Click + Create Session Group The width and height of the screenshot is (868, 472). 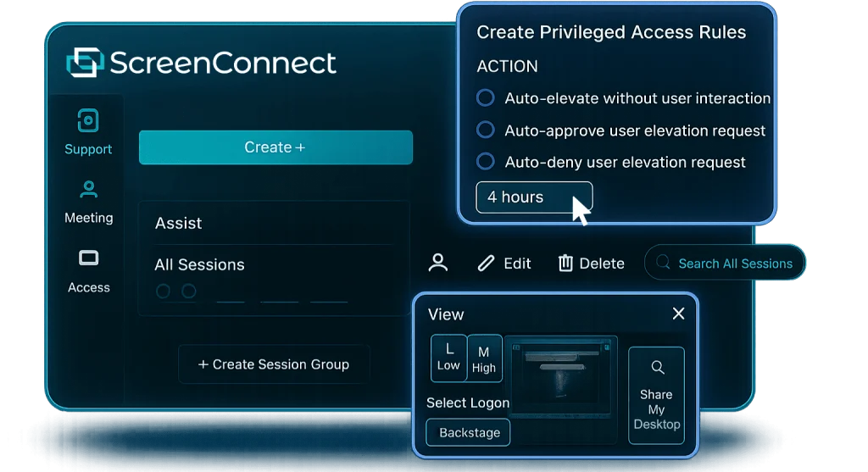coord(274,364)
